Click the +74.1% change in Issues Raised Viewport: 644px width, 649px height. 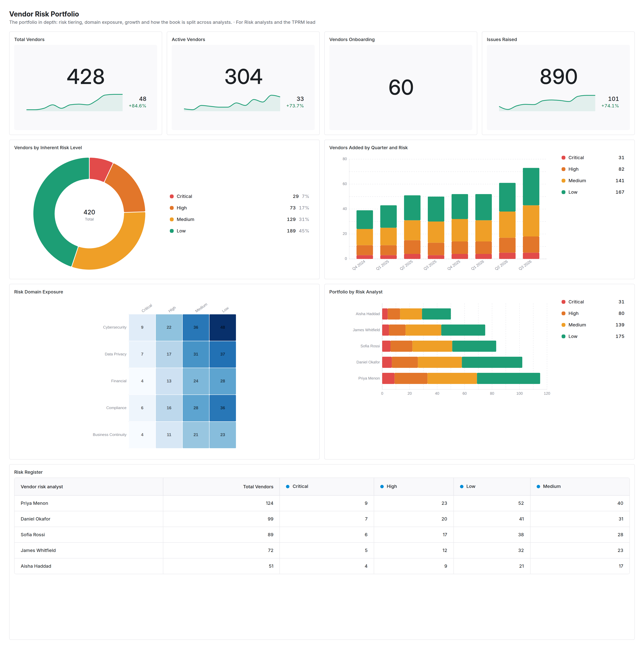point(610,106)
